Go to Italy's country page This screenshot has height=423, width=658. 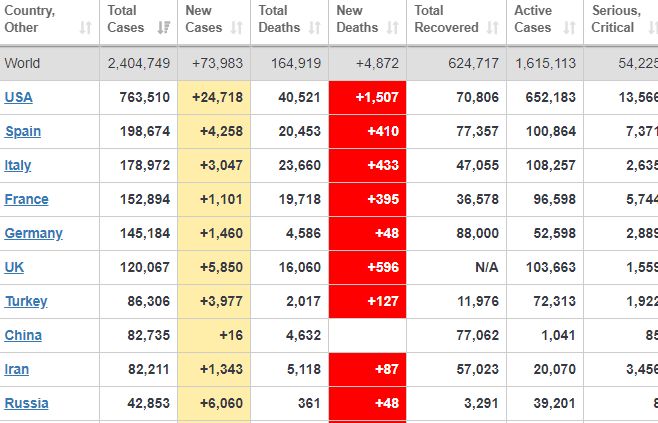19,165
